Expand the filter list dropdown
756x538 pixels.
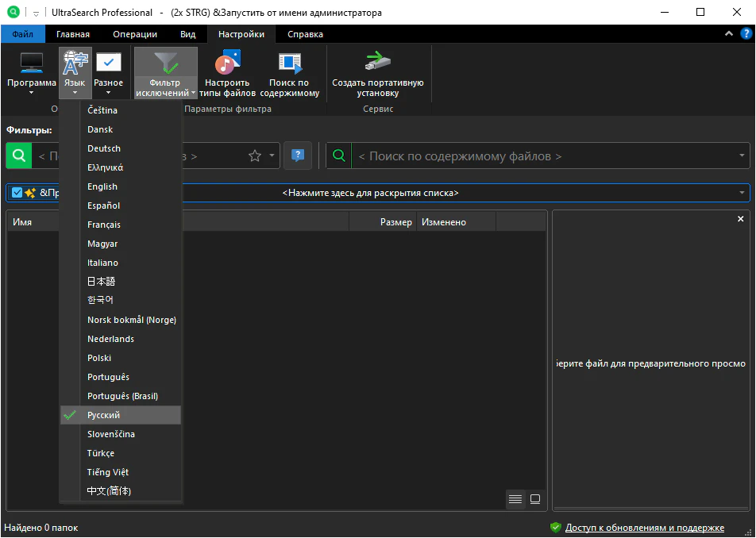point(742,193)
